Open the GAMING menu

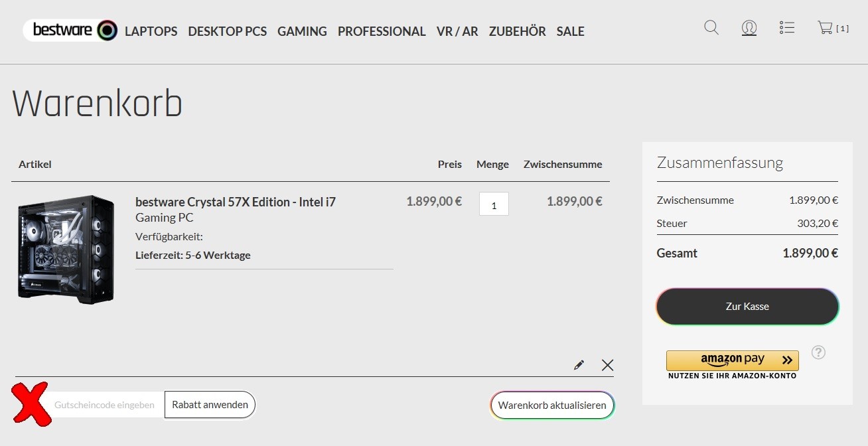pyautogui.click(x=302, y=31)
